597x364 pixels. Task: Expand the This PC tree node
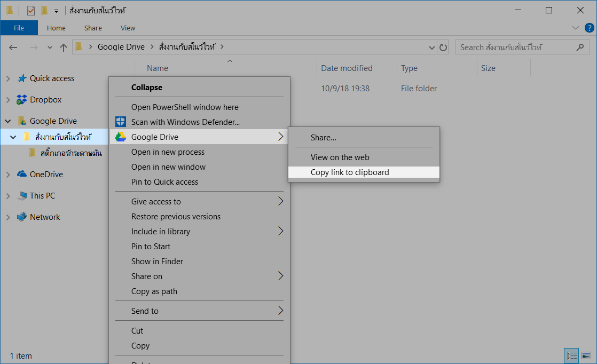(x=8, y=195)
